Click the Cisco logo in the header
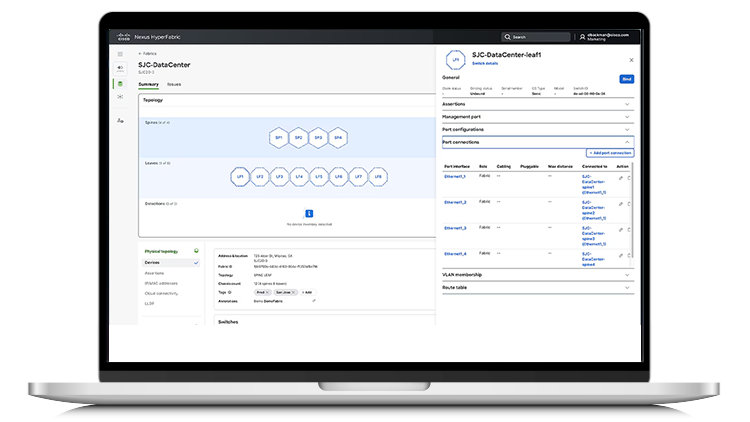The image size is (750, 422). click(124, 37)
